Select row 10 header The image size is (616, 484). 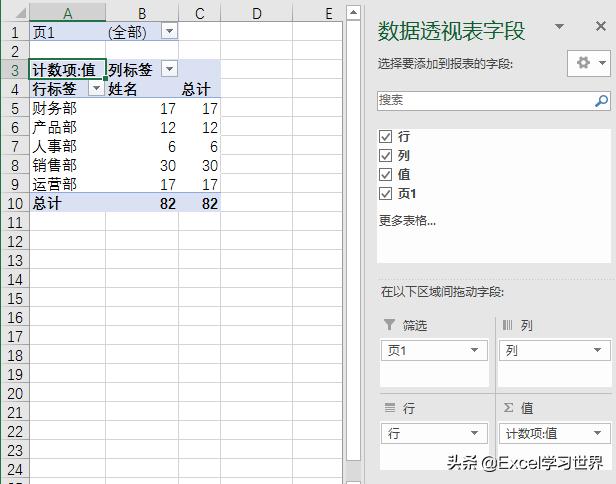[x=15, y=203]
